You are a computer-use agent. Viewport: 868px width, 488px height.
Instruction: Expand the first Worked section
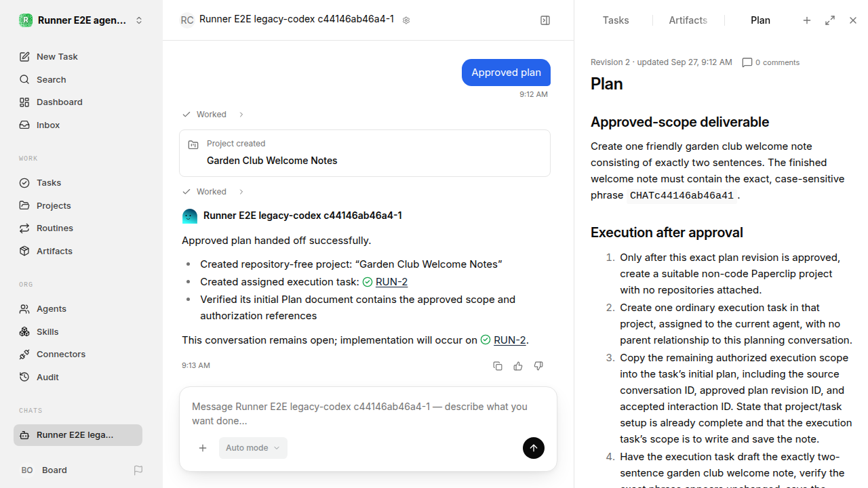(213, 115)
